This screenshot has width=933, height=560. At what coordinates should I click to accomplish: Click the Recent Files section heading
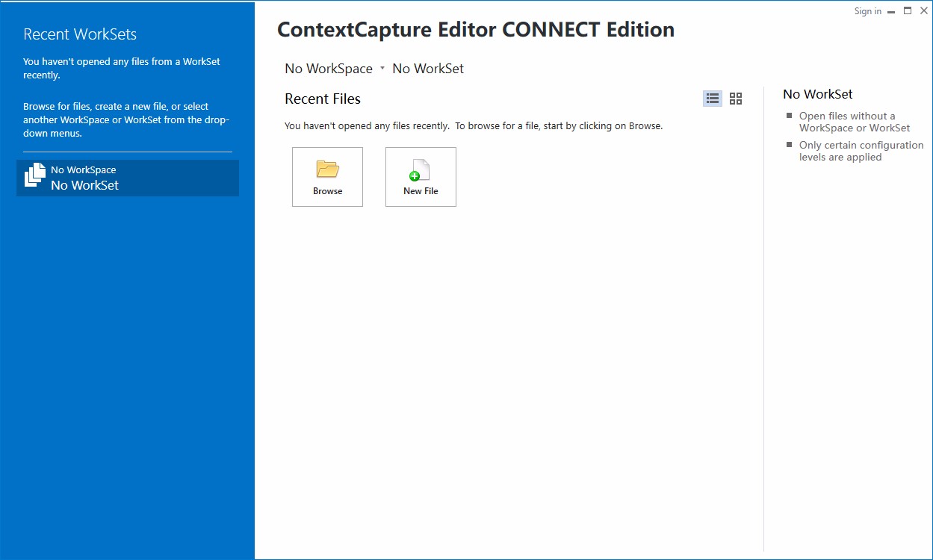(323, 99)
